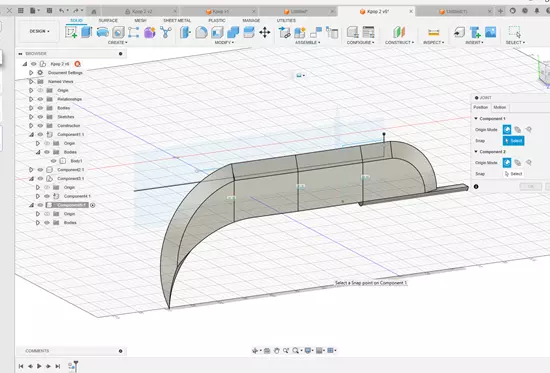Select the Move/Copy arrows tool
This screenshot has width=550, height=373.
(265, 33)
